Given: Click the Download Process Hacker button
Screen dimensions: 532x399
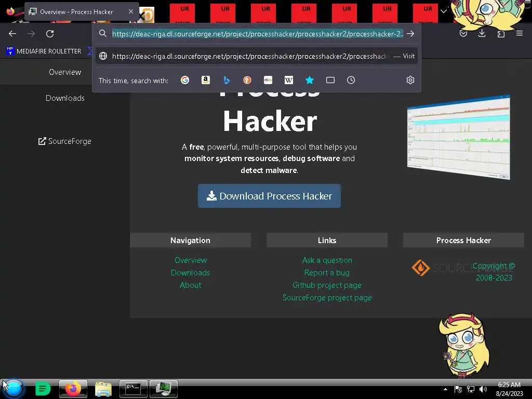Looking at the screenshot, I should 270,196.
